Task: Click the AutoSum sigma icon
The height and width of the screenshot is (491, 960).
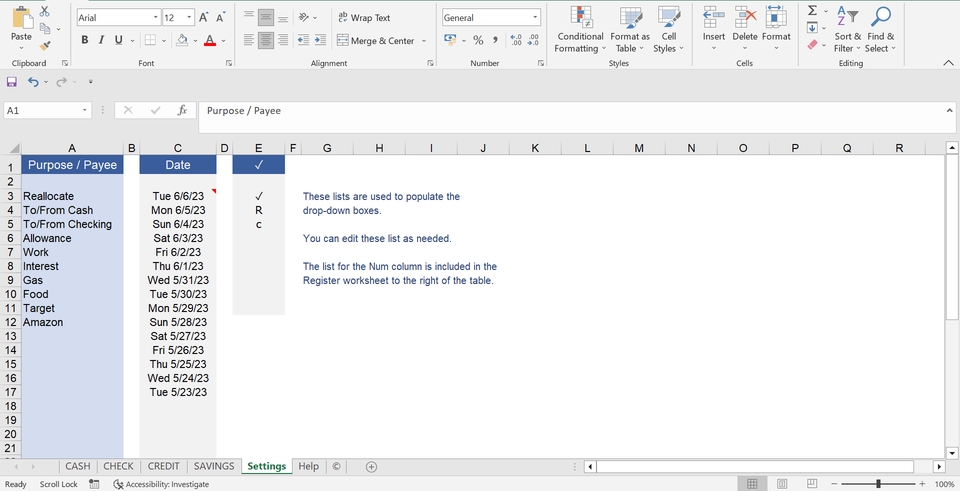Action: click(812, 10)
